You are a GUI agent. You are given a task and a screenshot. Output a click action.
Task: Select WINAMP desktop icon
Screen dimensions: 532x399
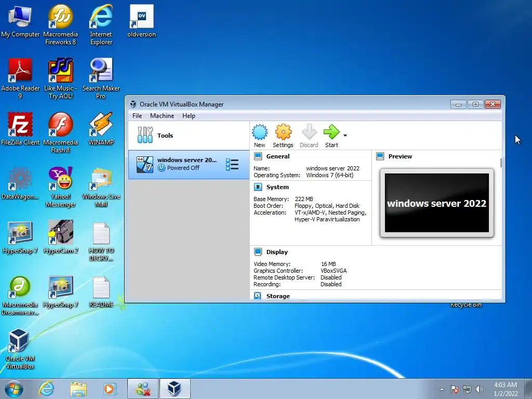101,129
